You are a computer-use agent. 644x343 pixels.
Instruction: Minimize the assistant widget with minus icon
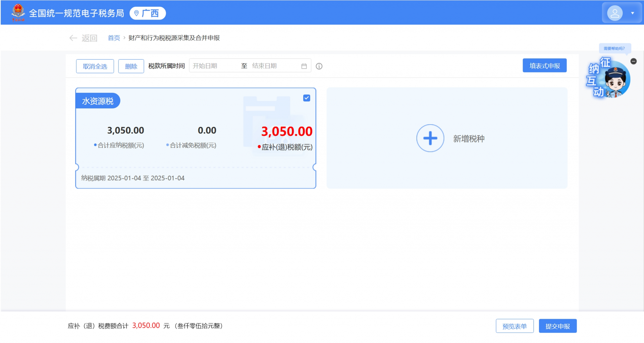(633, 61)
